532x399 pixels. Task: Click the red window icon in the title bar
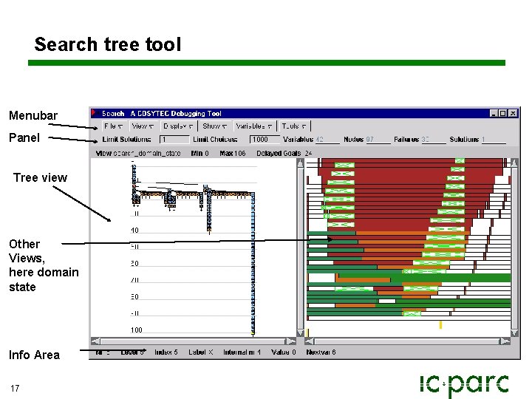click(95, 113)
